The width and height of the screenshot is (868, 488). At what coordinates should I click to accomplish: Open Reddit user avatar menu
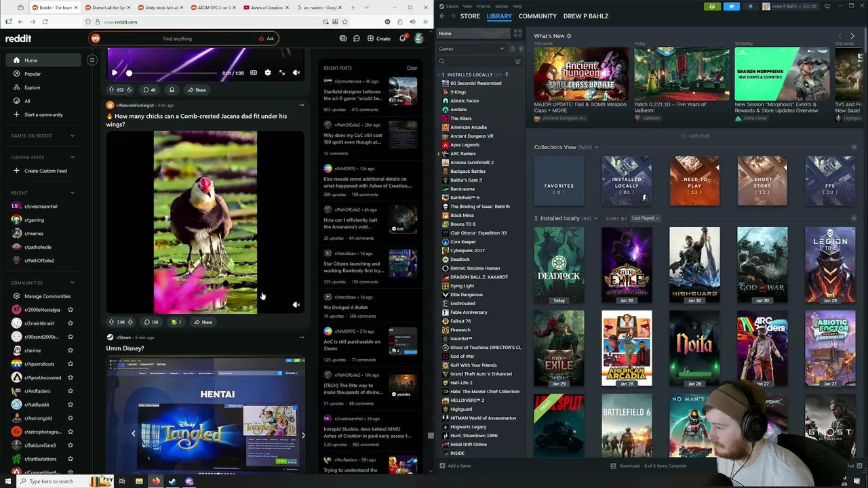coord(419,39)
